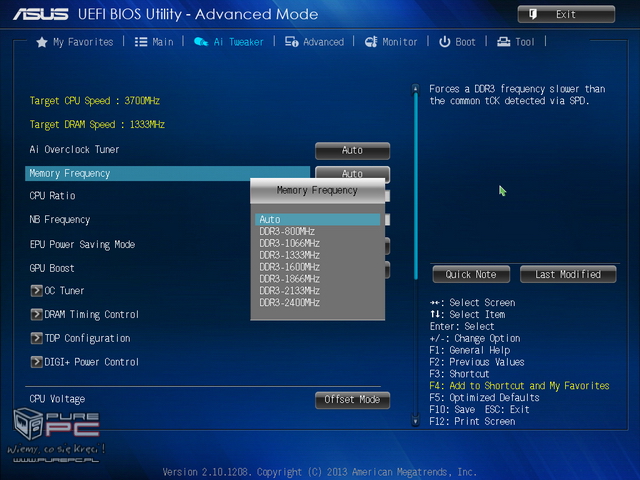Expand DRAM Timing Control arrow
This screenshot has height=480, width=640.
(x=36, y=314)
